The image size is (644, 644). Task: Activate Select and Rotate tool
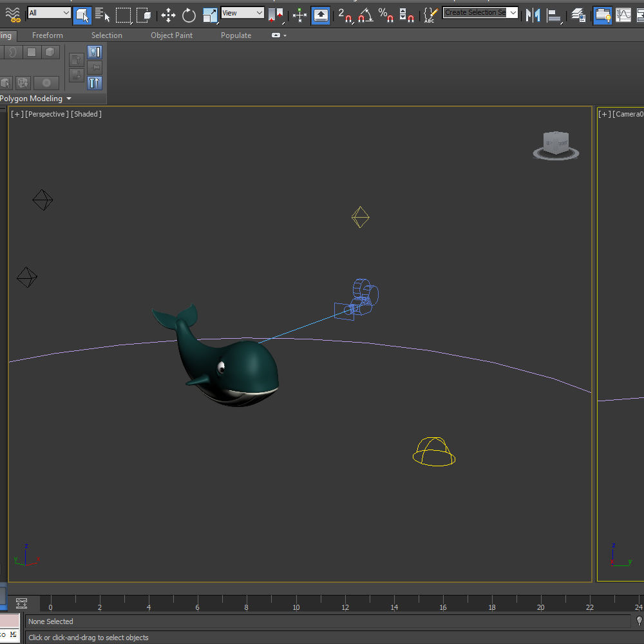[x=189, y=15]
